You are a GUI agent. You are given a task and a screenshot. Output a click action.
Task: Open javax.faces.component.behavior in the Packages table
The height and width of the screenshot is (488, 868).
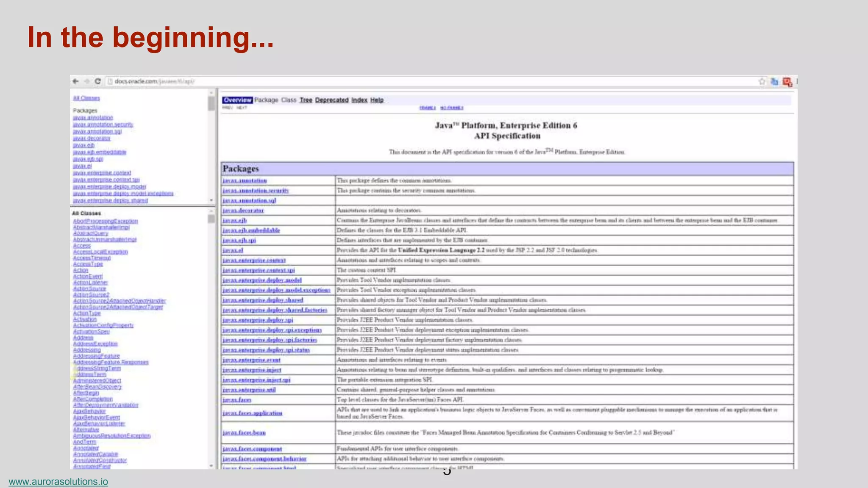tap(264, 459)
